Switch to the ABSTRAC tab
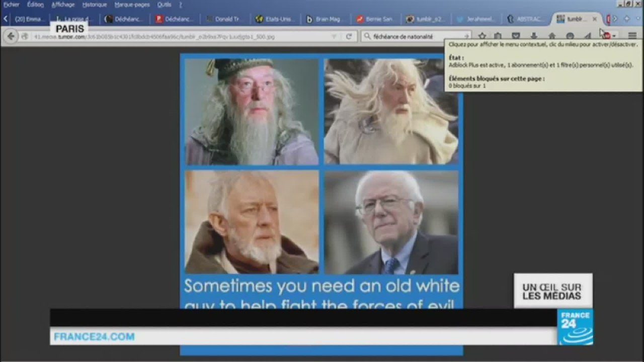Screen dimensions: 644x362 [527, 19]
